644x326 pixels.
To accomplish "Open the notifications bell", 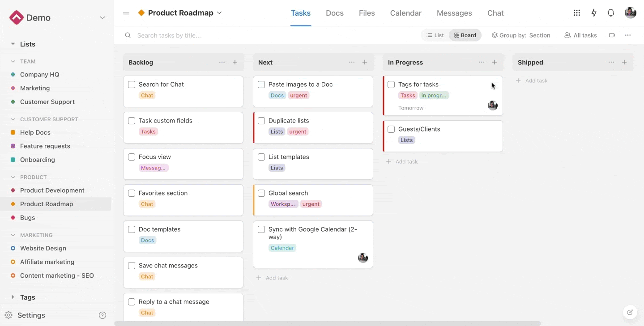I will pyautogui.click(x=610, y=13).
